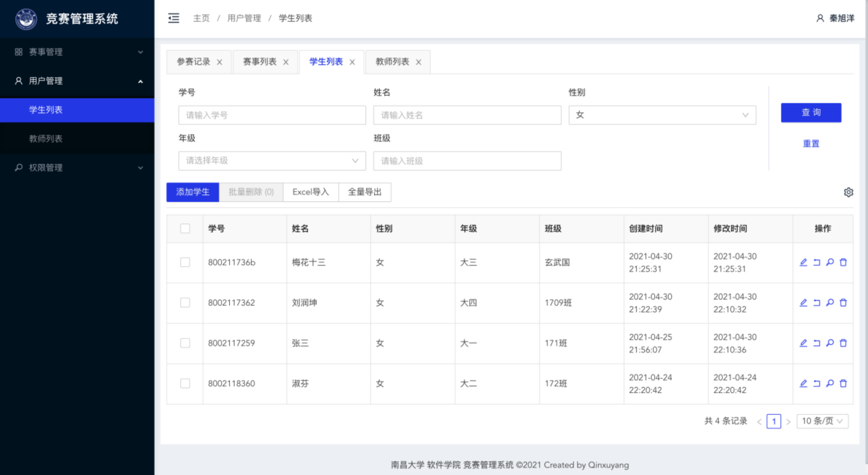This screenshot has width=868, height=475.
Task: Tick the checkbox for student 8002118360
Action: point(185,383)
